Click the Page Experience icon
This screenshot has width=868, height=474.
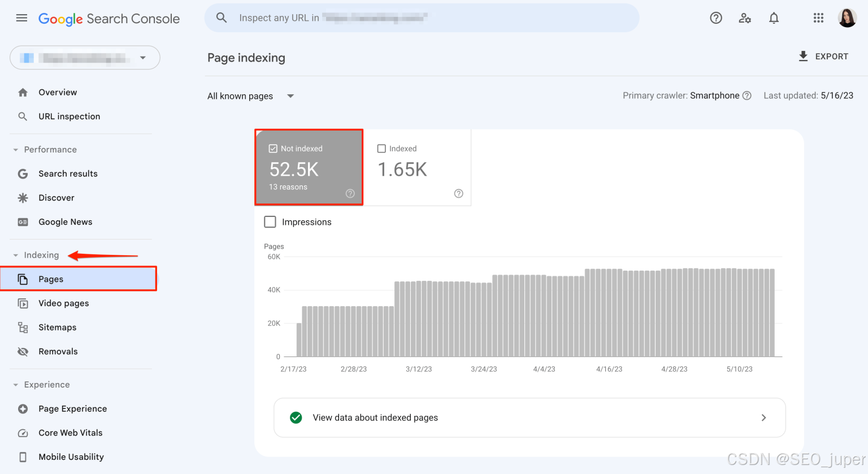click(x=23, y=409)
